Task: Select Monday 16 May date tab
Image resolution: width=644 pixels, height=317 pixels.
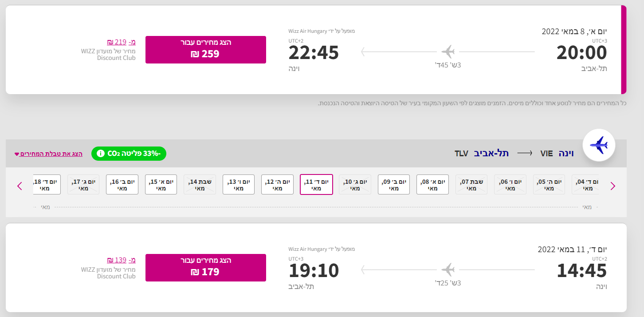Action: click(x=122, y=185)
